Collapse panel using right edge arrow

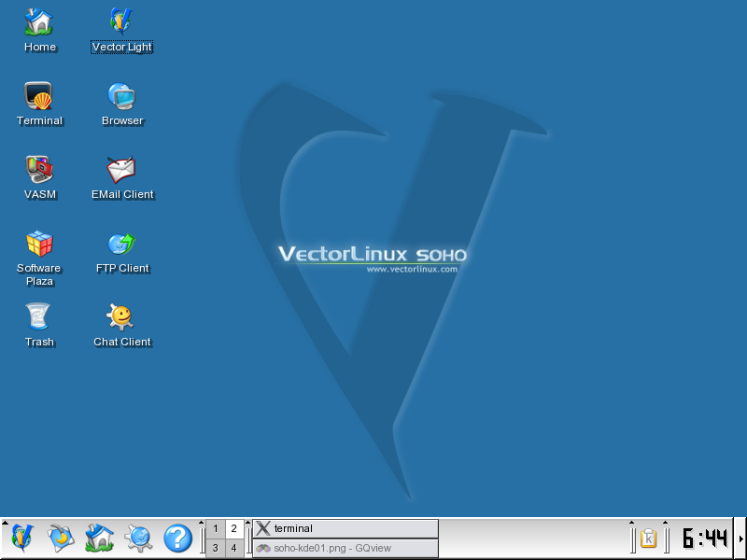coord(741,539)
